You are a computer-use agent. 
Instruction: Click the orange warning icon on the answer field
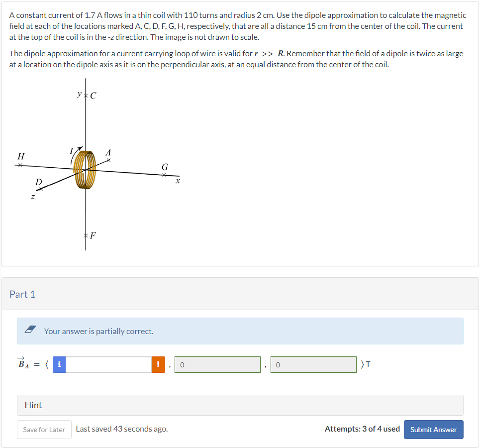point(158,364)
